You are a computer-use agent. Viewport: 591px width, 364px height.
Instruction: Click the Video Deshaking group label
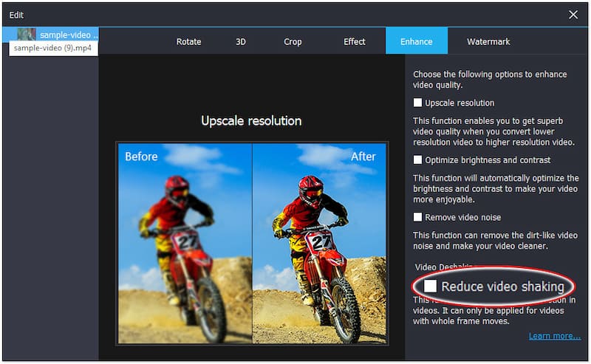tap(443, 267)
